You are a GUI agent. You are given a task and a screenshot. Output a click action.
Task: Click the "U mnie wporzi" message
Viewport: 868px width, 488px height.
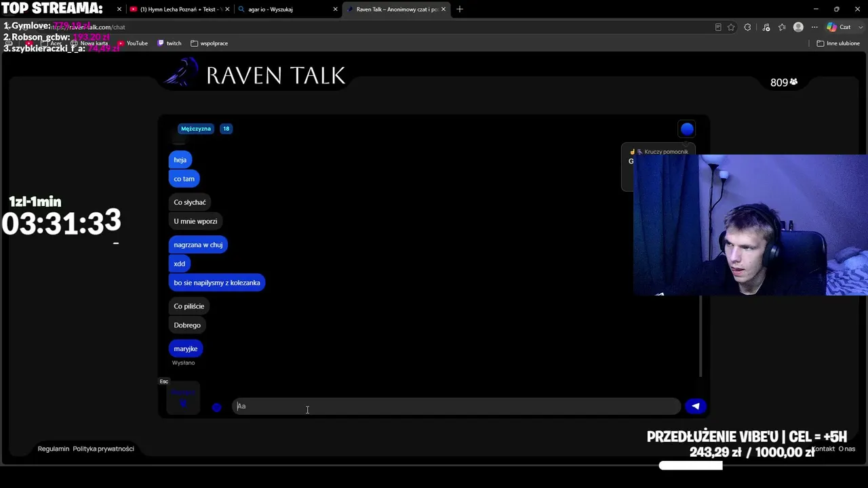point(195,221)
